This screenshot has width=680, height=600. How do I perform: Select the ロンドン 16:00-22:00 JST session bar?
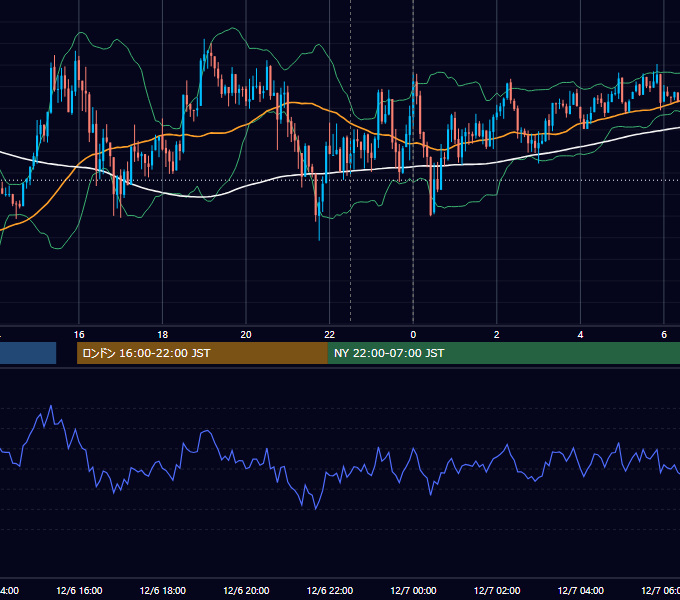pyautogui.click(x=202, y=353)
